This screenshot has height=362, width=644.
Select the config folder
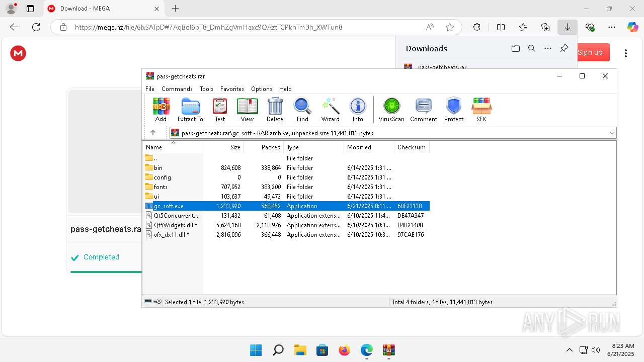286,177
